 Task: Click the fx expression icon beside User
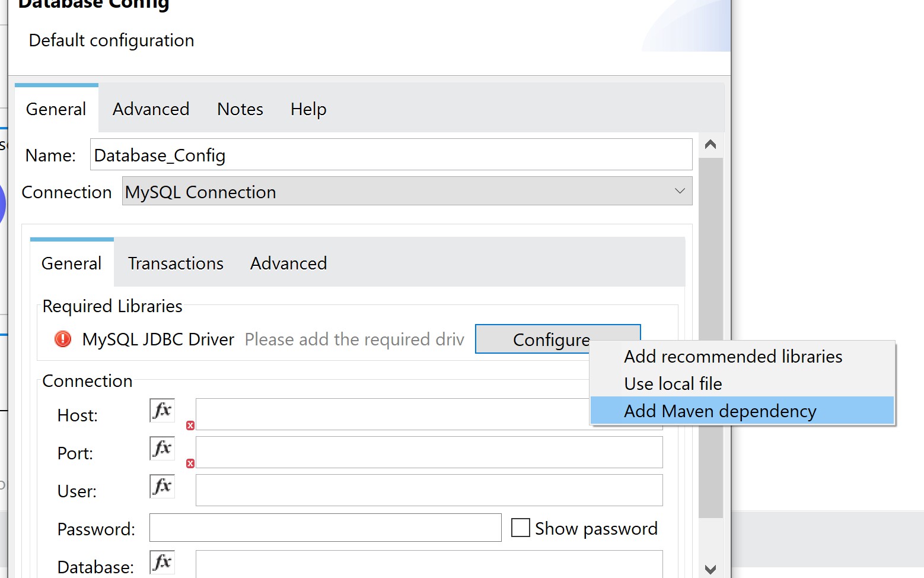162,486
